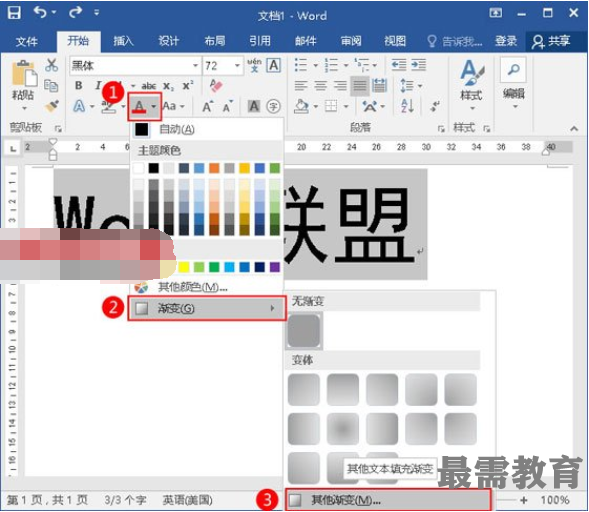Click the Paste clipboard icon
Image resolution: width=589 pixels, height=512 pixels.
click(x=24, y=73)
